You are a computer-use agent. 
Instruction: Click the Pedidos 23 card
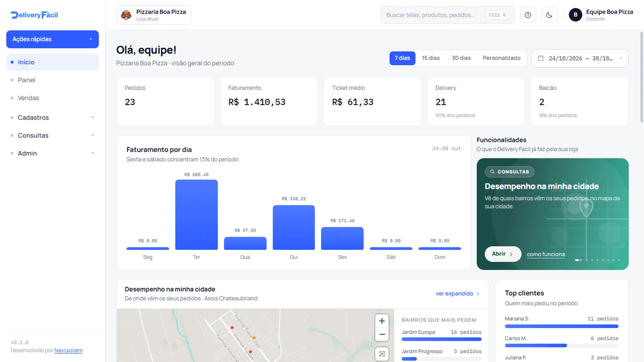pyautogui.click(x=165, y=101)
